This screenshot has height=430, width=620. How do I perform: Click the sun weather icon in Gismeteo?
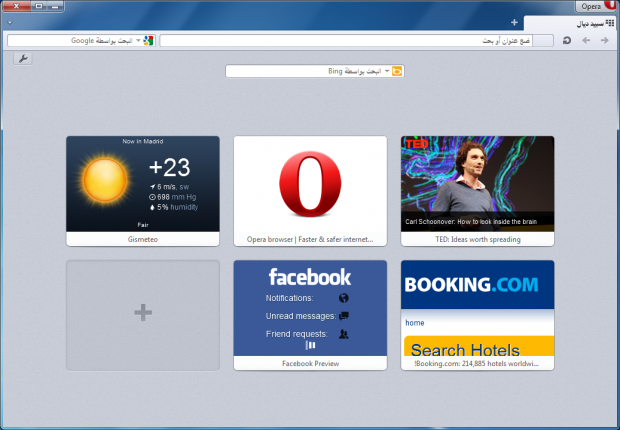[105, 180]
